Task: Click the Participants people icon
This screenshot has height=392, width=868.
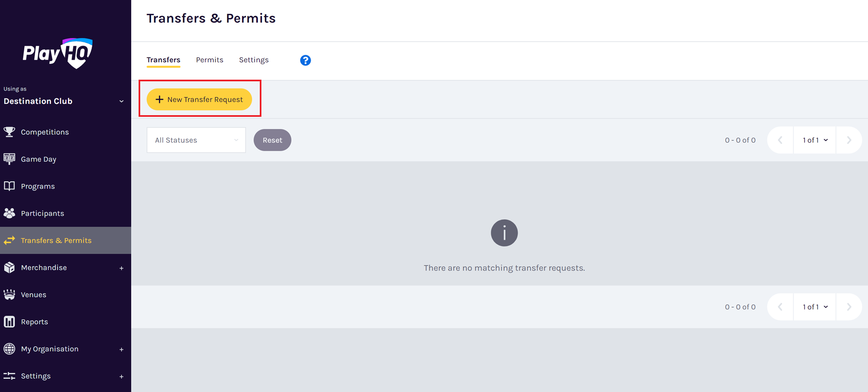Action: 9,213
